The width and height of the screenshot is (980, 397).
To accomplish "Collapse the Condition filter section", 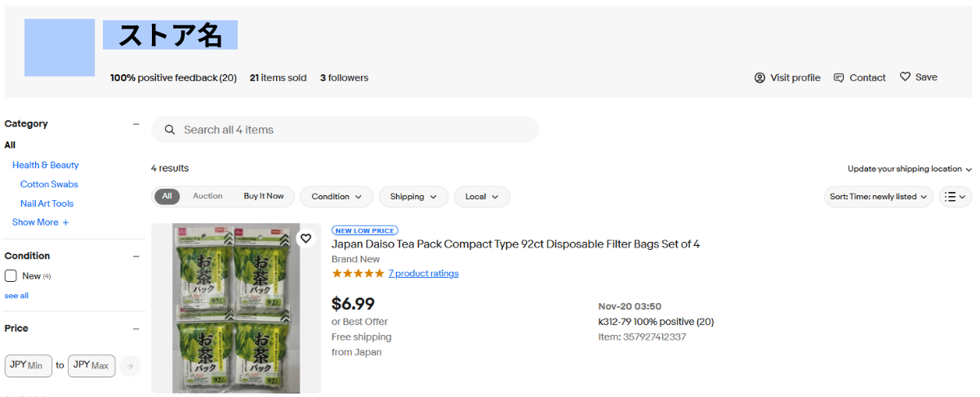I will 136,256.
